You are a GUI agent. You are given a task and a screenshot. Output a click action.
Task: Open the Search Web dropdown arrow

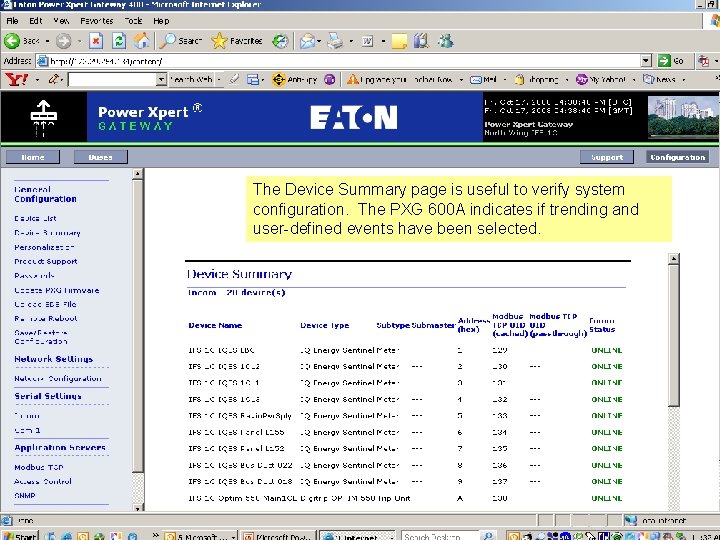pos(219,79)
